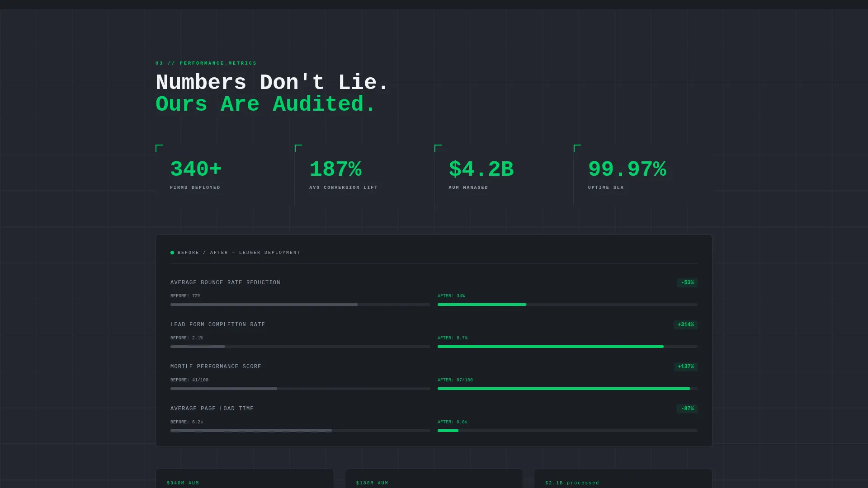The image size is (868, 488).
Task: Click the AFTER: 8.7% label
Action: click(453, 338)
